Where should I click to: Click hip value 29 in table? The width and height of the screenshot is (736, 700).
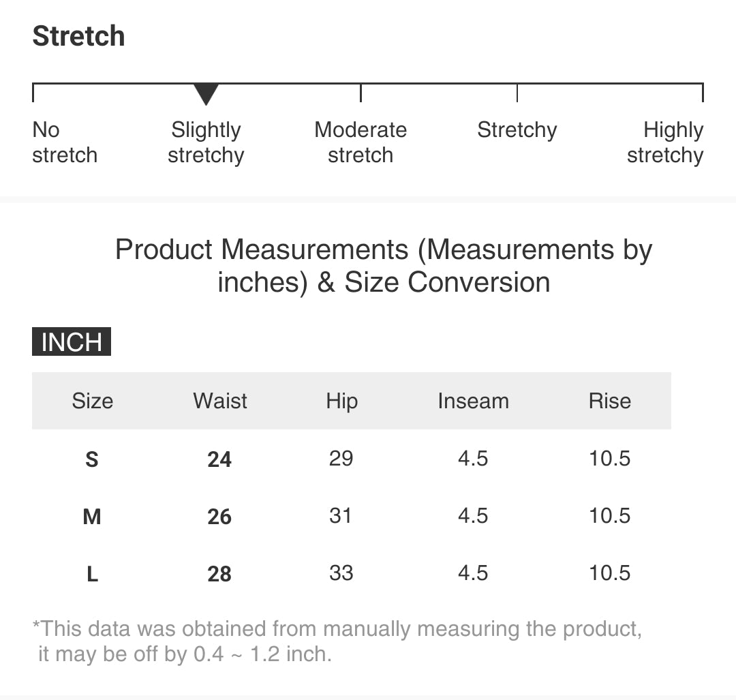341,458
